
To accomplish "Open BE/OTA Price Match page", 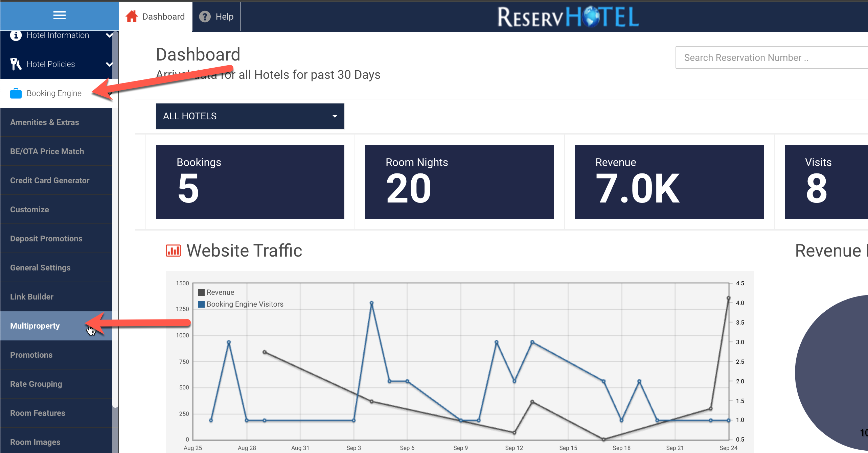I will (x=47, y=151).
